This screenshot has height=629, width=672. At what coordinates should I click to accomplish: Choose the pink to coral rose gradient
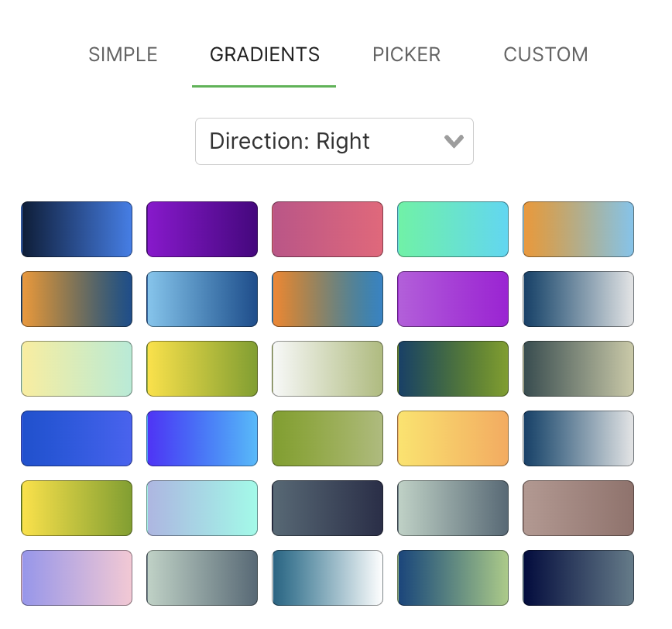tap(327, 229)
